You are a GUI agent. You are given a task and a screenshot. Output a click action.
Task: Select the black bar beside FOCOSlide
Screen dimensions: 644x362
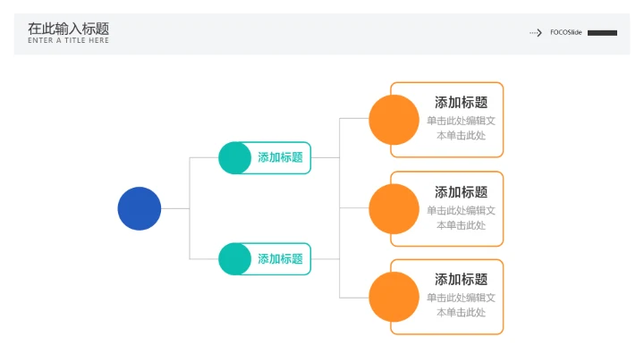click(602, 33)
